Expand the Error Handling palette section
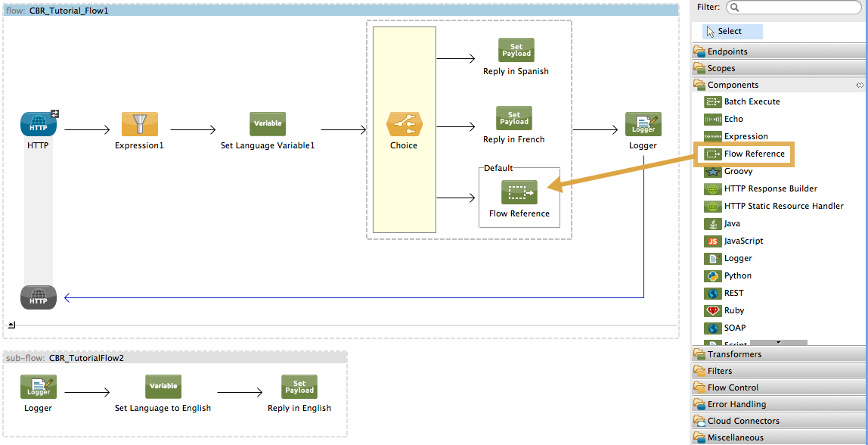Image resolution: width=868 pixels, height=445 pixels. pyautogui.click(x=736, y=404)
